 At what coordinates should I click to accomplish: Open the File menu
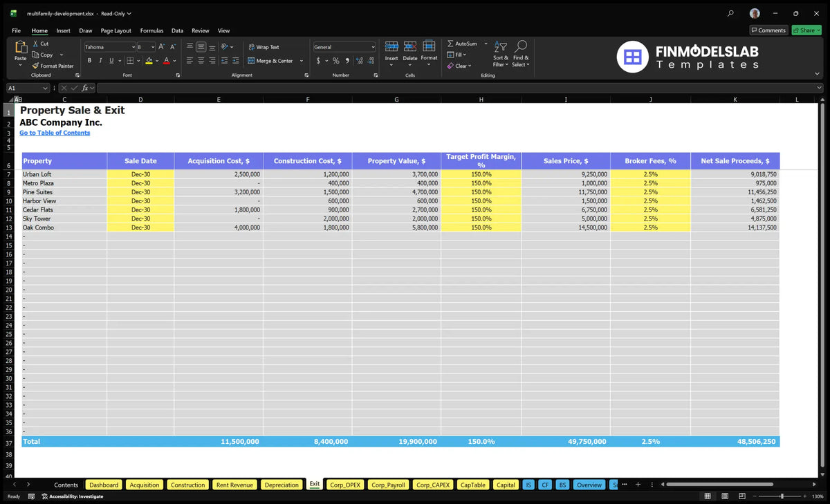(x=16, y=30)
